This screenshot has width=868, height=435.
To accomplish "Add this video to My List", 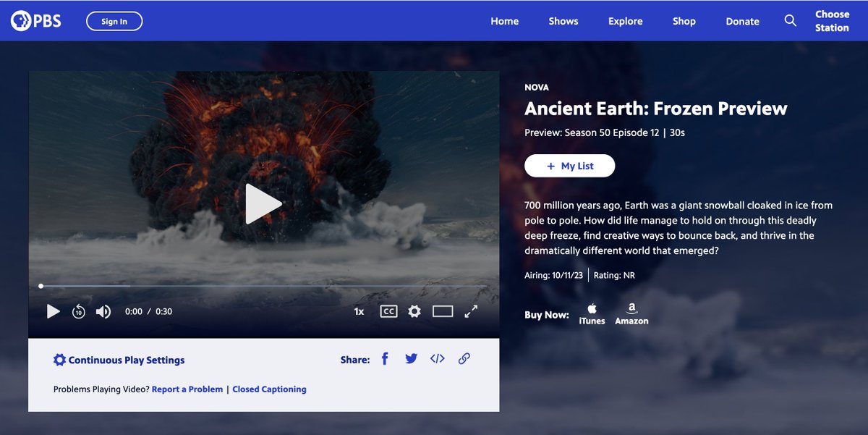I will (x=570, y=166).
